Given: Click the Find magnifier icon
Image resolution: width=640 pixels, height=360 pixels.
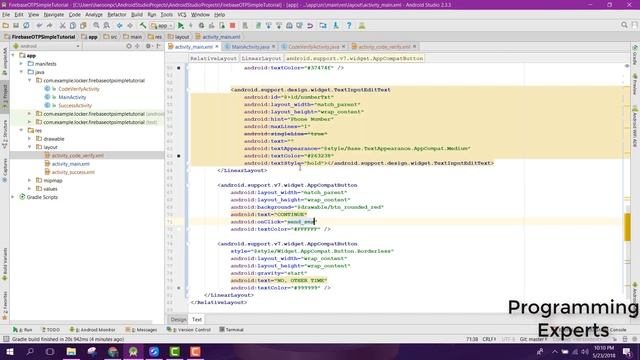Looking at the screenshot, I should click(96, 25).
